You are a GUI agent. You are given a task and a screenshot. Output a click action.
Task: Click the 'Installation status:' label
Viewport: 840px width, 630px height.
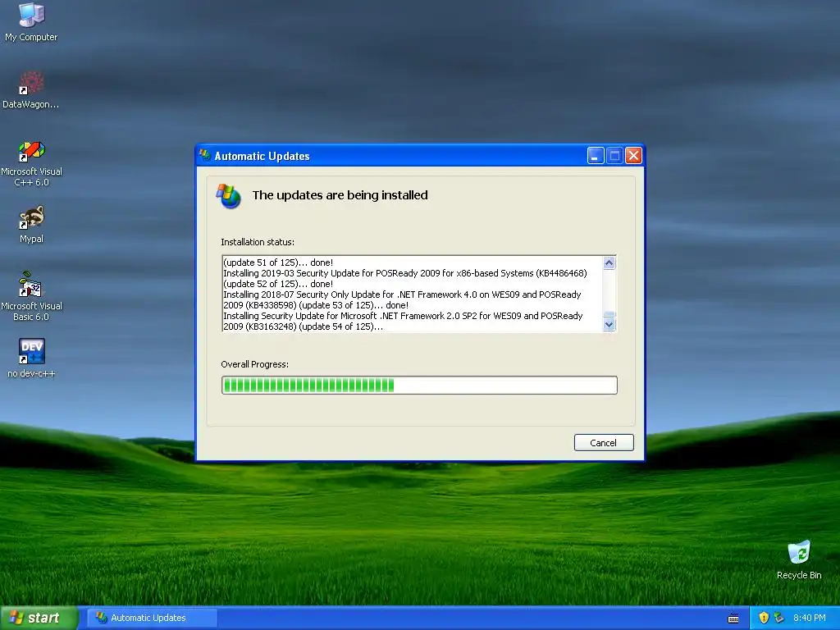[x=258, y=242]
